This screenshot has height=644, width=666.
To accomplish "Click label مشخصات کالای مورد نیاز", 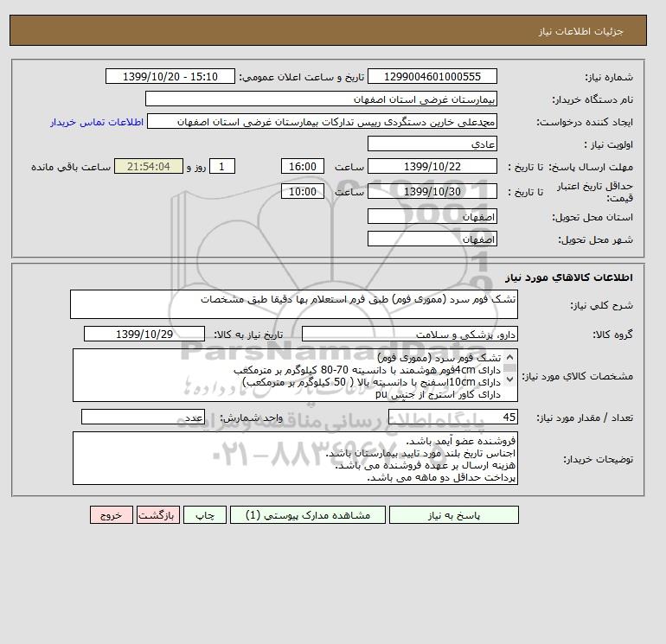I will pos(577,376).
